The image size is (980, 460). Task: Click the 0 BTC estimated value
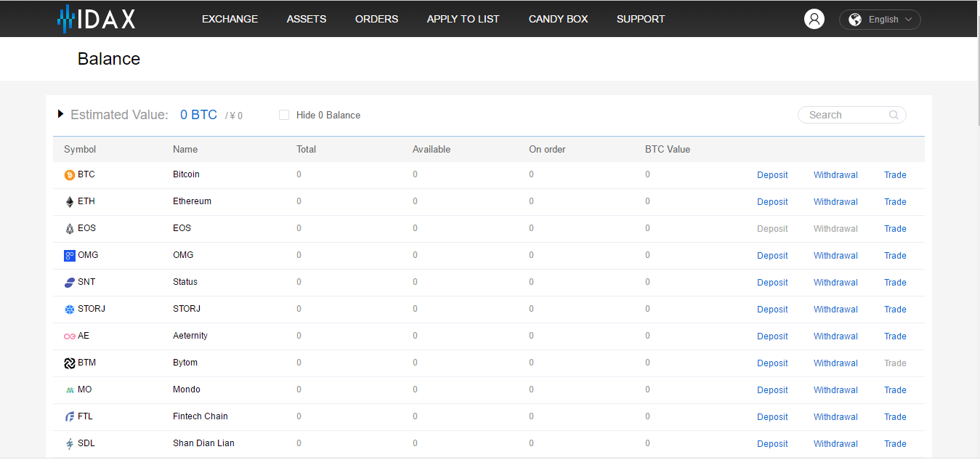(x=198, y=115)
